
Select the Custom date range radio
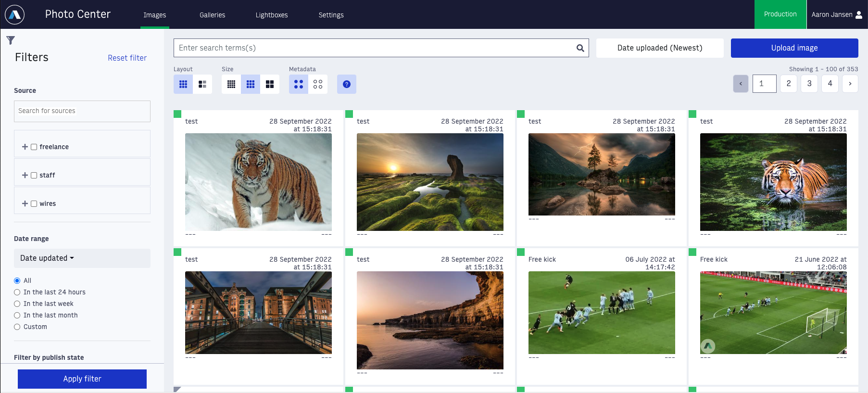pos(17,327)
